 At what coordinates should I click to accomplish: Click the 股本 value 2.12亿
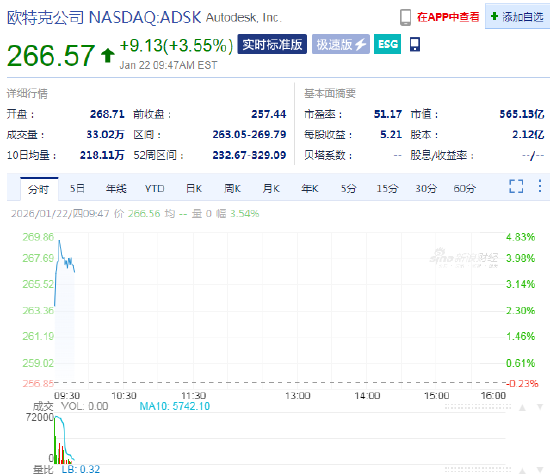pos(528,135)
